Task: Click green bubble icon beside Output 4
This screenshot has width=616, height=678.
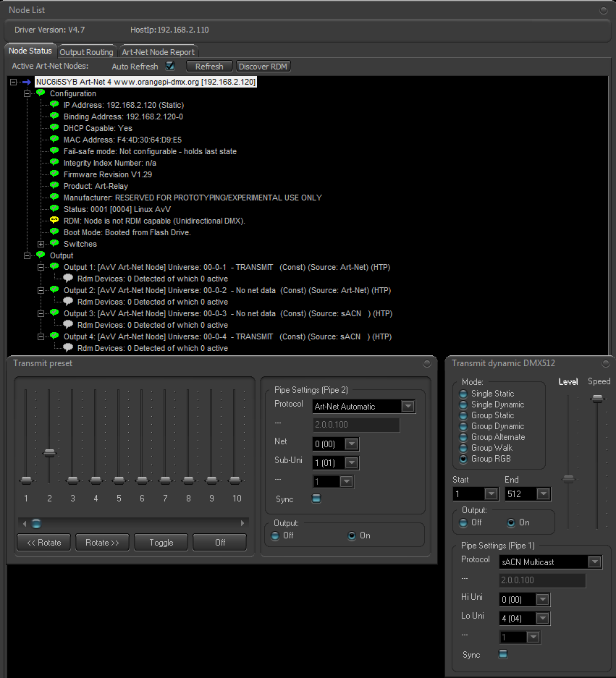Action: click(x=54, y=336)
